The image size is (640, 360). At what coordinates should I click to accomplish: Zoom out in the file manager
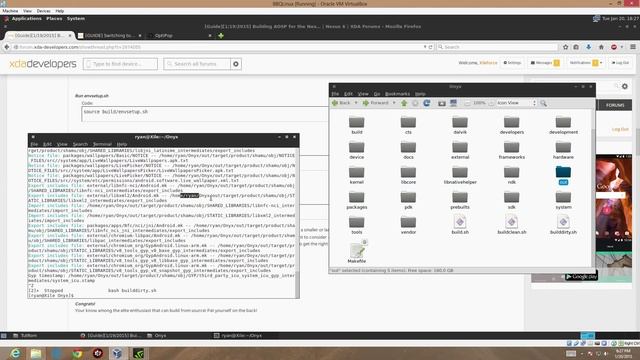[x=467, y=103]
